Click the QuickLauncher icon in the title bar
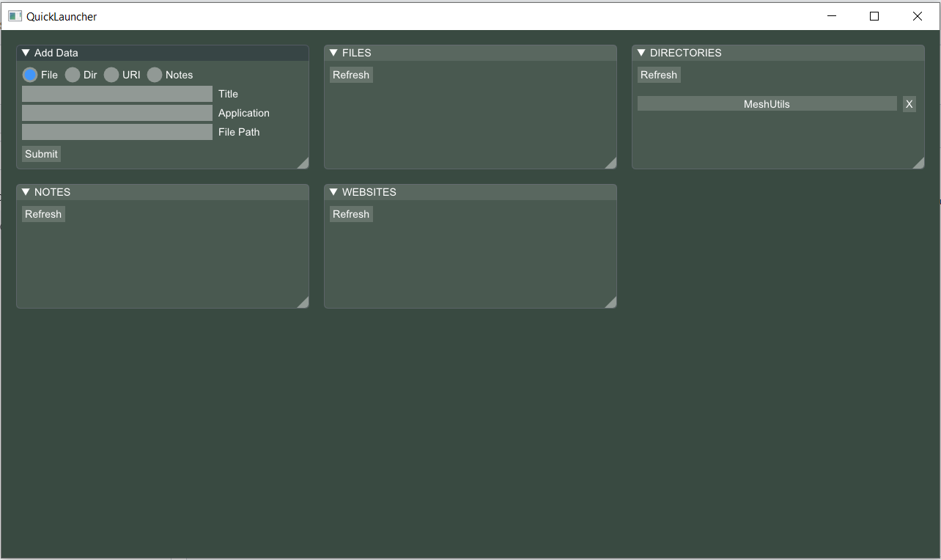Image resolution: width=941 pixels, height=560 pixels. pos(15,15)
